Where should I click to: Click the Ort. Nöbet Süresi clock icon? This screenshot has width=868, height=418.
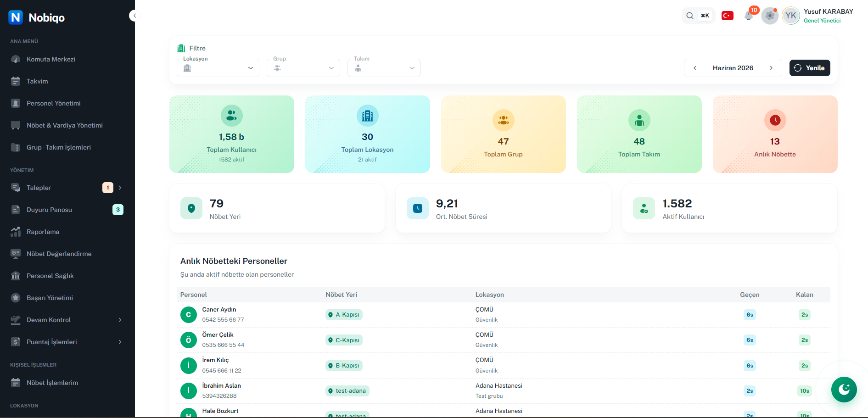[x=418, y=208]
